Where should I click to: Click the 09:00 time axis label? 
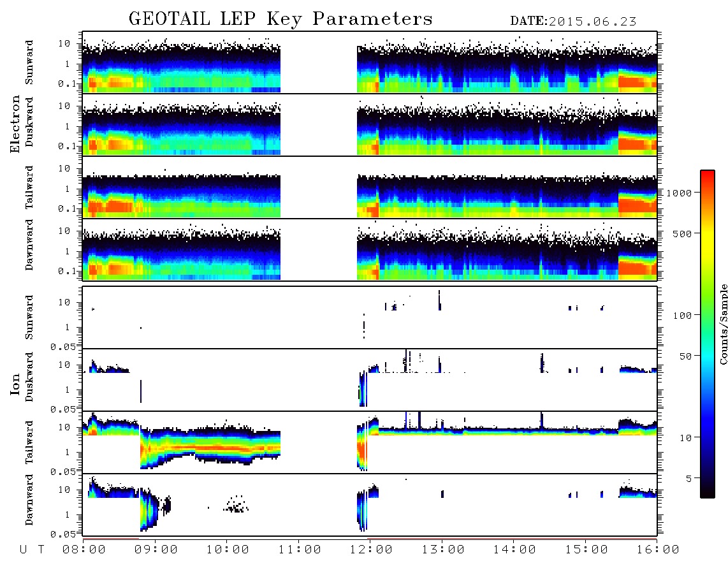pyautogui.click(x=156, y=550)
